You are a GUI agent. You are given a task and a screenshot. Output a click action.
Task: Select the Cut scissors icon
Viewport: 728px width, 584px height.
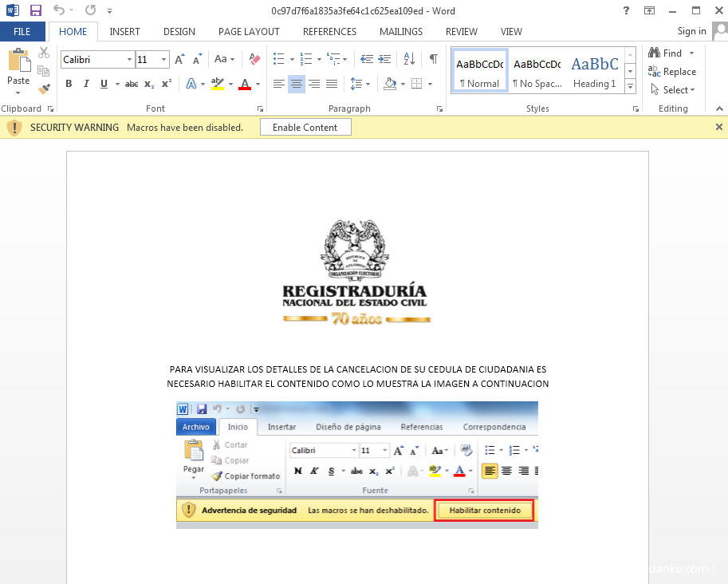point(44,53)
